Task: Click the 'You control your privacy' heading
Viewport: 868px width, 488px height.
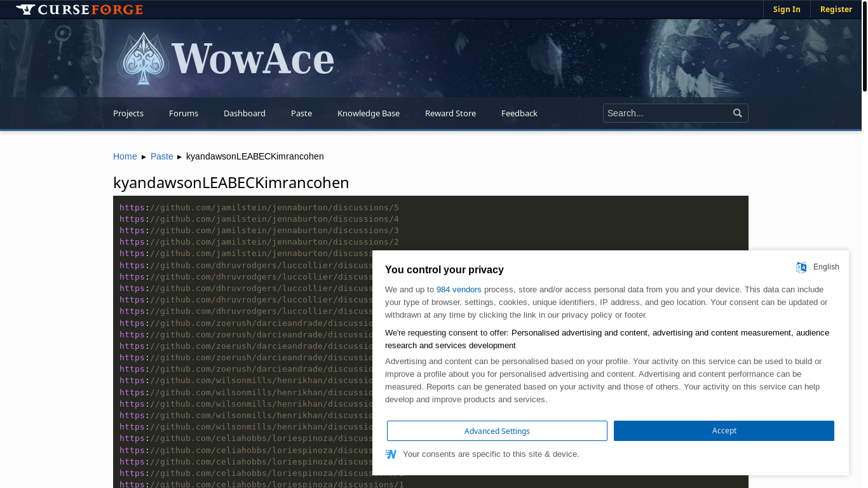Action: pyautogui.click(x=444, y=270)
